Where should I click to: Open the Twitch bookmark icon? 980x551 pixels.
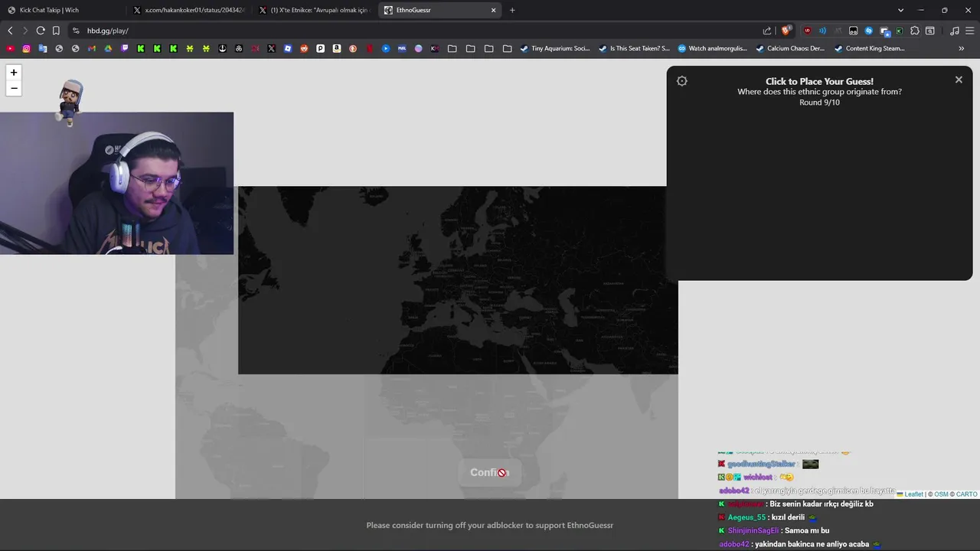(125, 48)
